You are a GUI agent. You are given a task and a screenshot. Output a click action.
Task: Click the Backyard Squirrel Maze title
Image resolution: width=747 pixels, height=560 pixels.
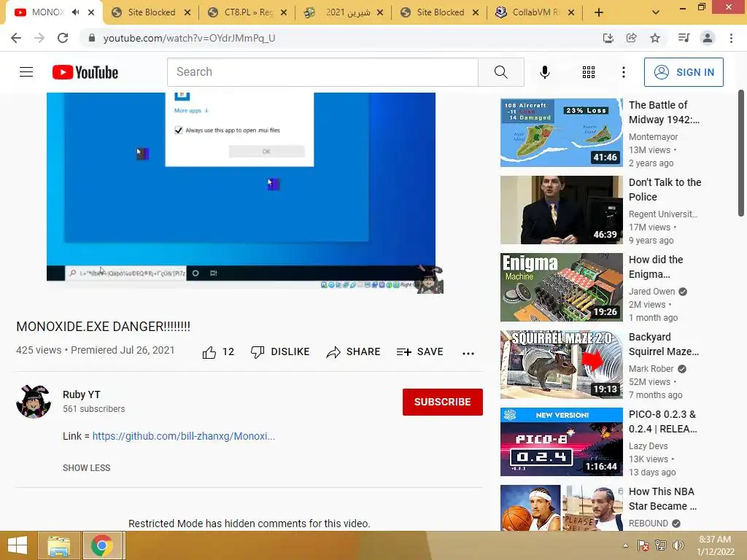coord(664,344)
